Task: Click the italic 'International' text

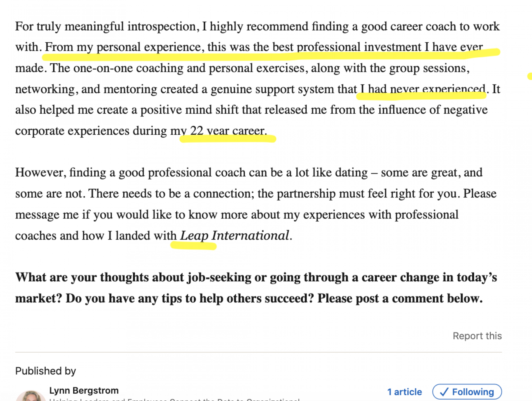Action: pyautogui.click(x=250, y=236)
